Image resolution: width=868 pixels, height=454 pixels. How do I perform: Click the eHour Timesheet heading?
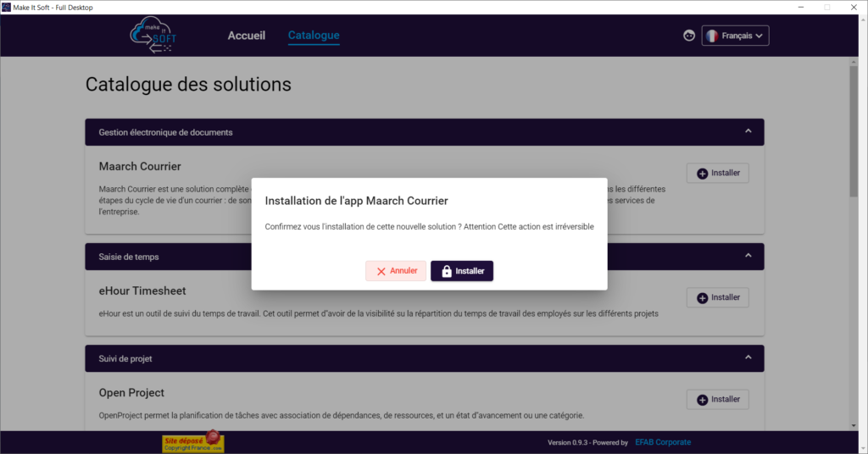click(x=142, y=291)
